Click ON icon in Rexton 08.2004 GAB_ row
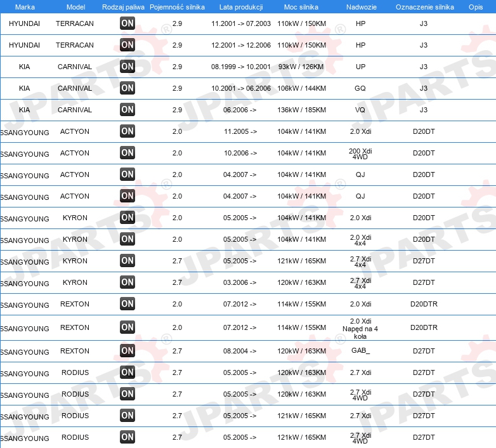496x448 pixels. tap(127, 350)
